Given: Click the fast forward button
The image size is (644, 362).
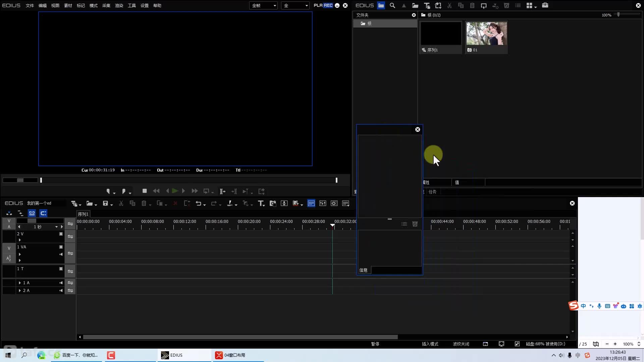Looking at the screenshot, I should (195, 191).
